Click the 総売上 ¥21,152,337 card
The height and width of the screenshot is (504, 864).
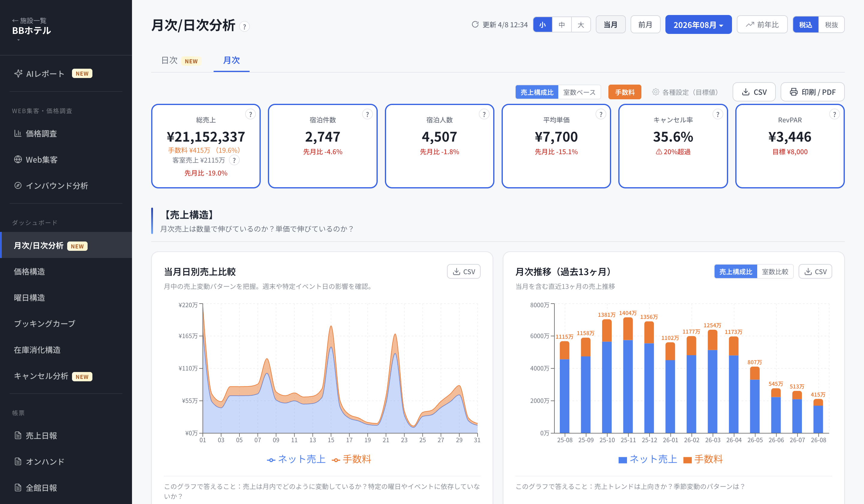click(206, 146)
